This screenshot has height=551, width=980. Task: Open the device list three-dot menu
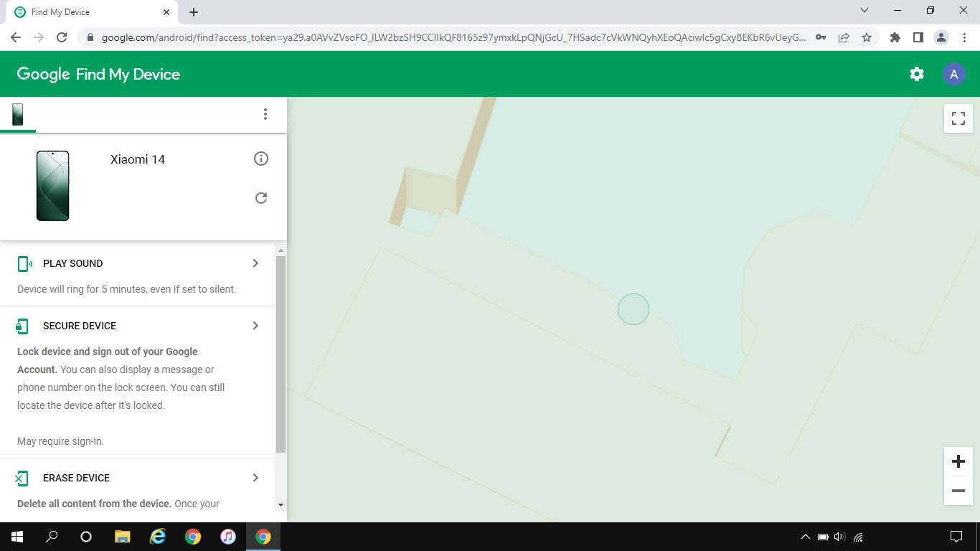point(265,114)
